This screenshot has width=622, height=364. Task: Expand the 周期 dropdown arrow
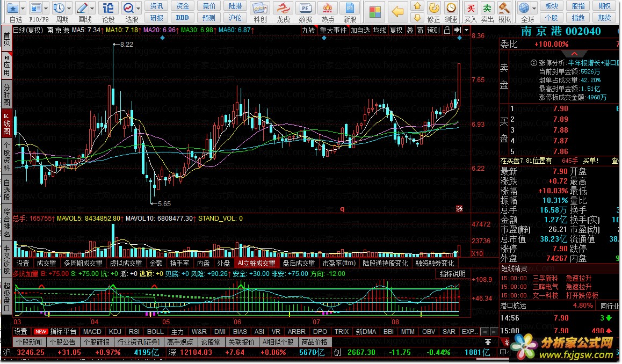click(69, 9)
